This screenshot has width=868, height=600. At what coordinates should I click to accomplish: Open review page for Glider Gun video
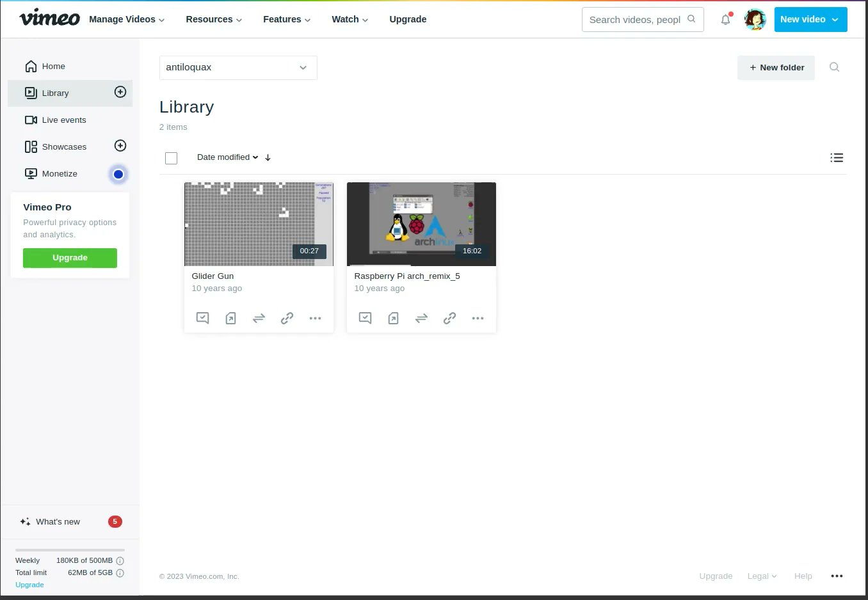(202, 318)
